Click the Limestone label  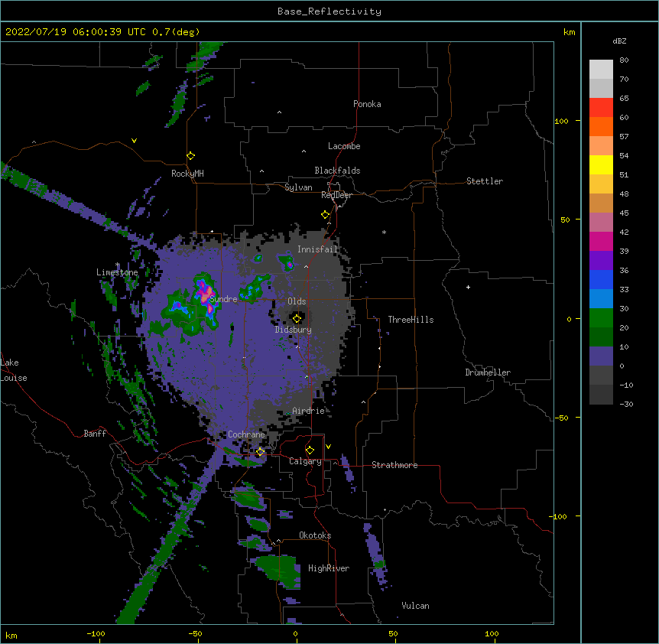point(117,272)
